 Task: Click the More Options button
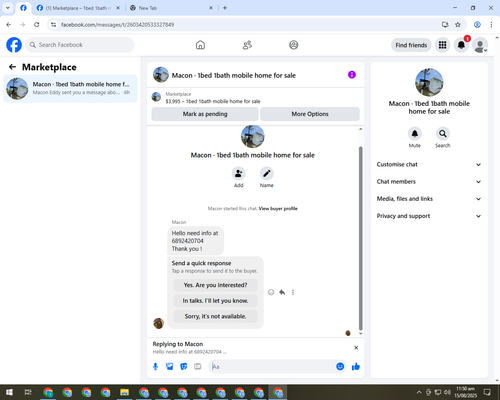click(310, 114)
